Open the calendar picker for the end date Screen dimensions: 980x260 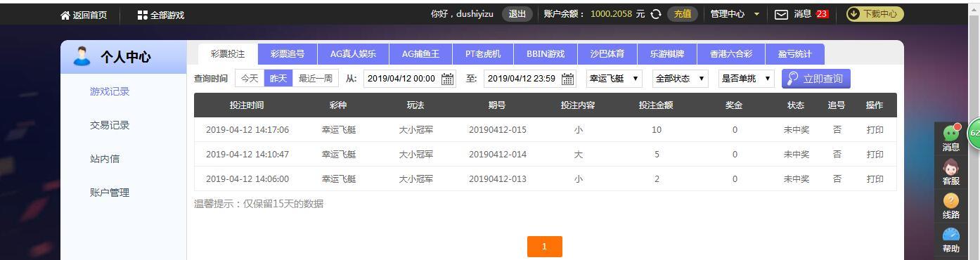[x=568, y=79]
